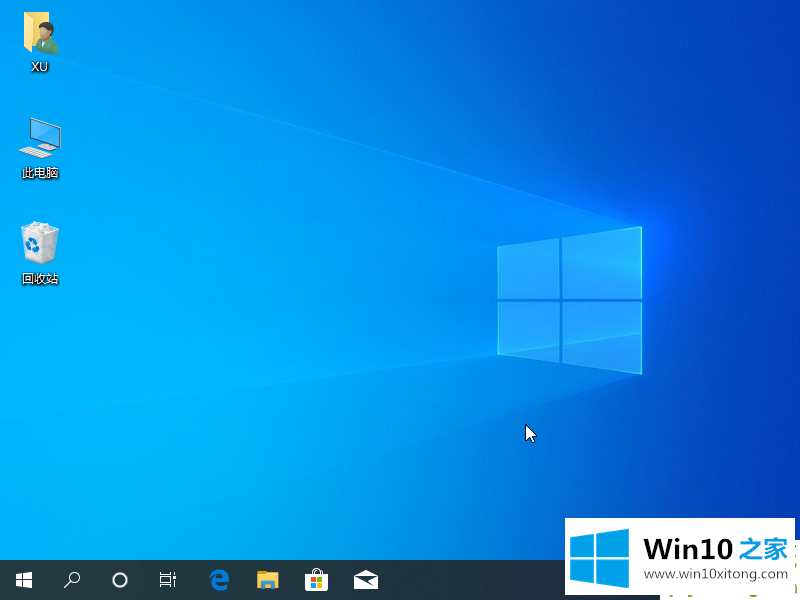Viewport: 800px width, 600px height.
Task: Launch Microsoft Edge from taskbar
Action: click(x=219, y=580)
